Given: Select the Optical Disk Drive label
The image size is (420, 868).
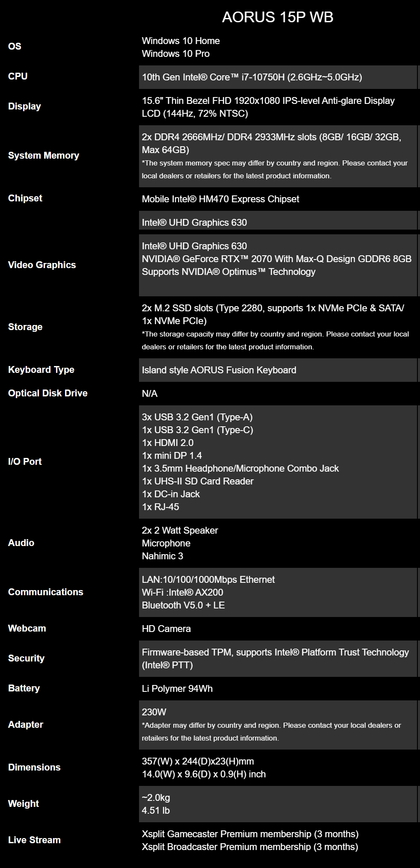Looking at the screenshot, I should pos(48,393).
